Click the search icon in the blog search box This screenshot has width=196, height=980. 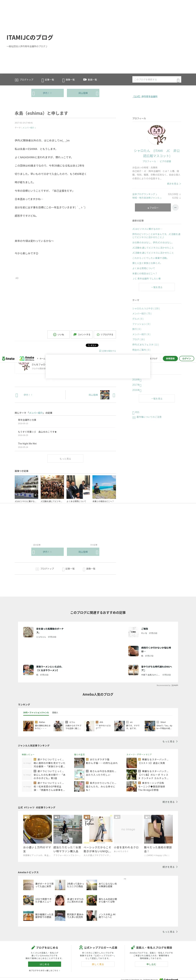coord(178,80)
